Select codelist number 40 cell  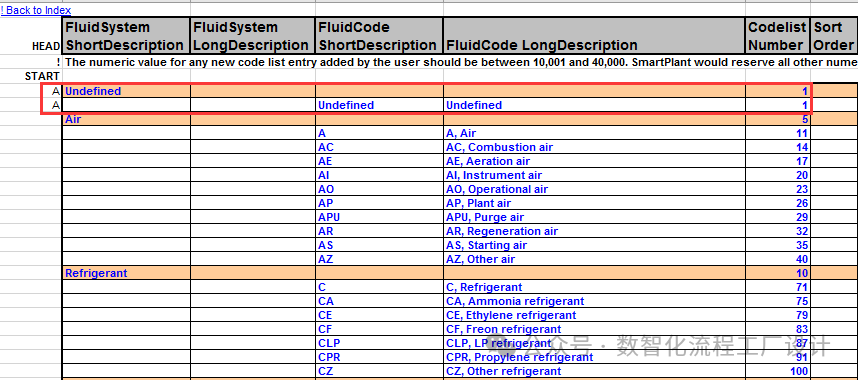(778, 259)
